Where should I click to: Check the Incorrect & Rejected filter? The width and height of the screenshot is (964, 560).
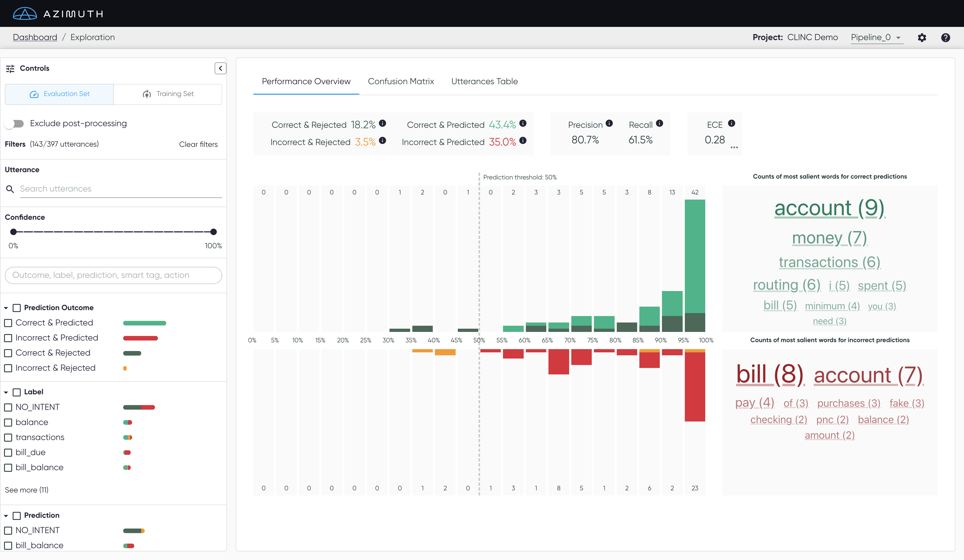(8, 368)
